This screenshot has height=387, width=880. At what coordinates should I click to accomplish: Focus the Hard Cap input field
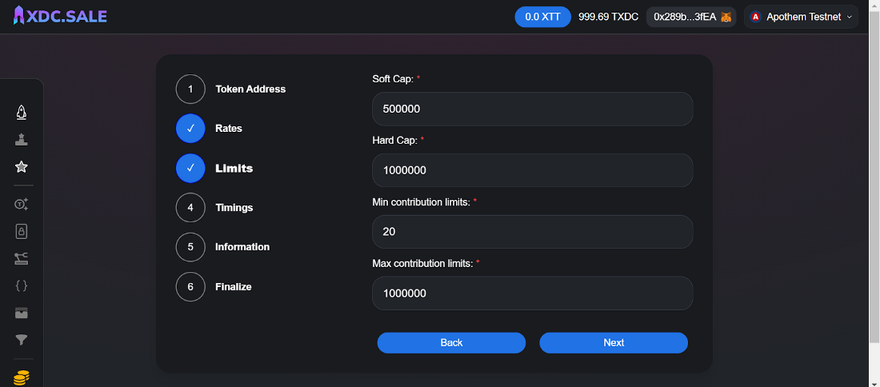(533, 170)
